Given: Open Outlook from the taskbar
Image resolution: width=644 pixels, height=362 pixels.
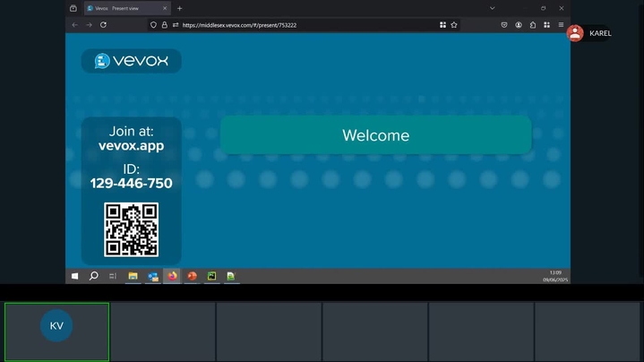Looking at the screenshot, I should point(153,277).
